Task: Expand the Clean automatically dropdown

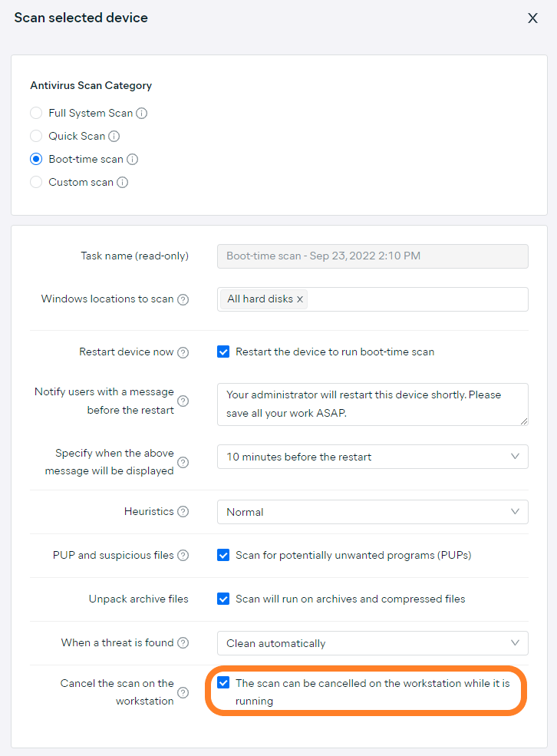Action: tap(372, 643)
